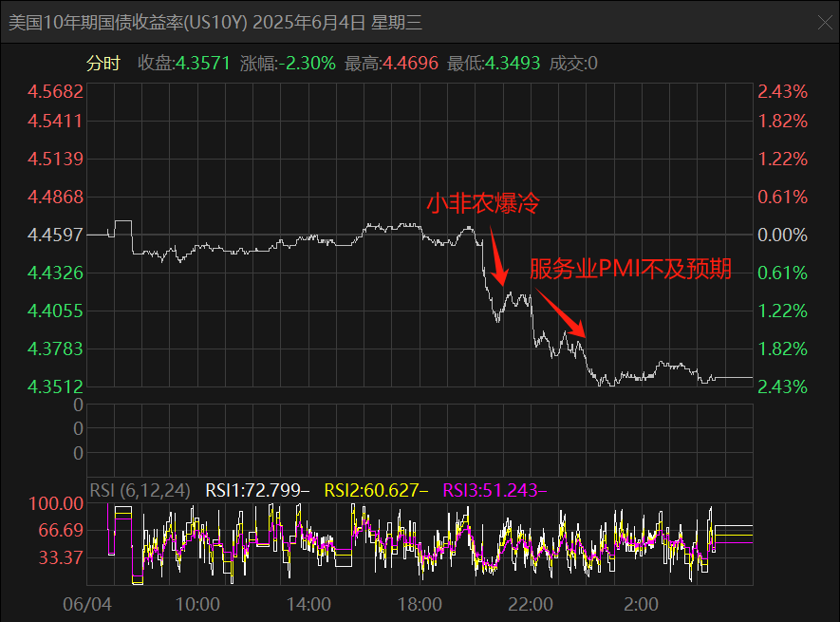Click the RSI 33.37 scale label
The height and width of the screenshot is (622, 840).
[x=61, y=558]
